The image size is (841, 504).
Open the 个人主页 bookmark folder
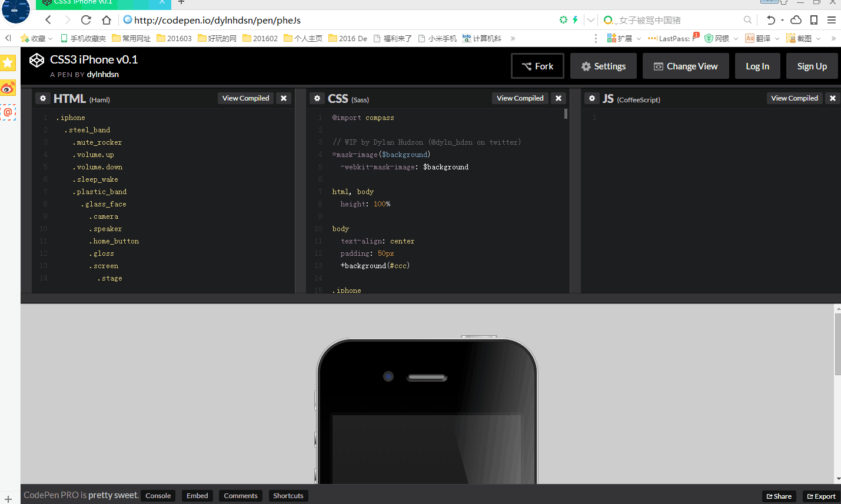pyautogui.click(x=303, y=38)
